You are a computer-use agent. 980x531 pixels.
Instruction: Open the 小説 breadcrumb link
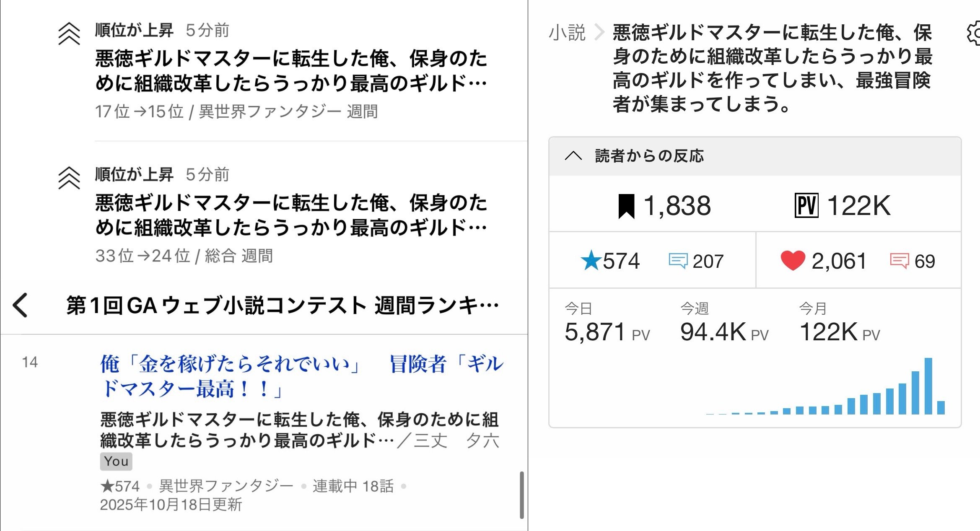[567, 33]
